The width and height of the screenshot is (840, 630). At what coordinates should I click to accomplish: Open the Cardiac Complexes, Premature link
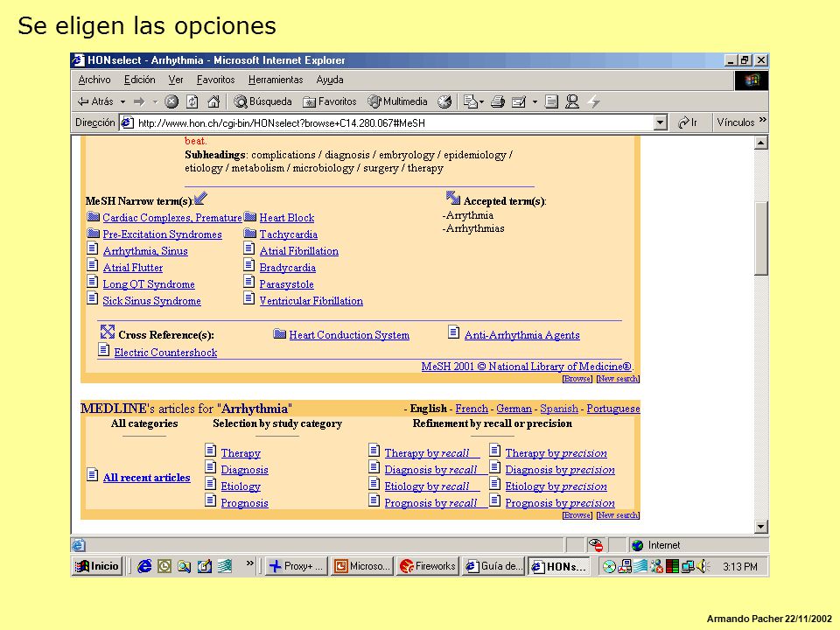pyautogui.click(x=172, y=218)
